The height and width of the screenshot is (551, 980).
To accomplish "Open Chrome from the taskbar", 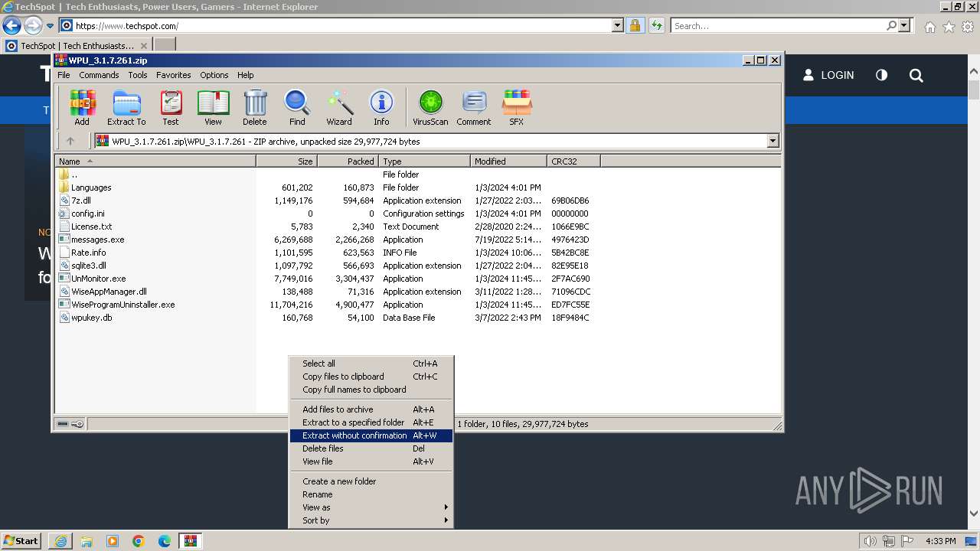I will tap(139, 541).
